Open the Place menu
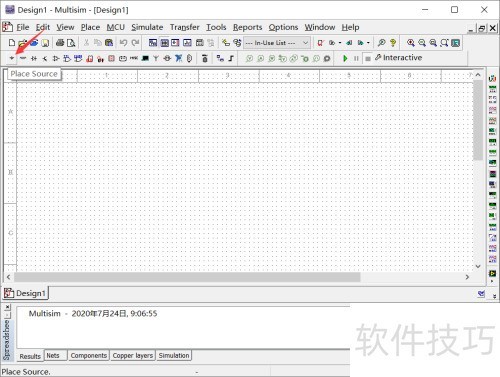Image resolution: width=500 pixels, height=377 pixels. [90, 27]
